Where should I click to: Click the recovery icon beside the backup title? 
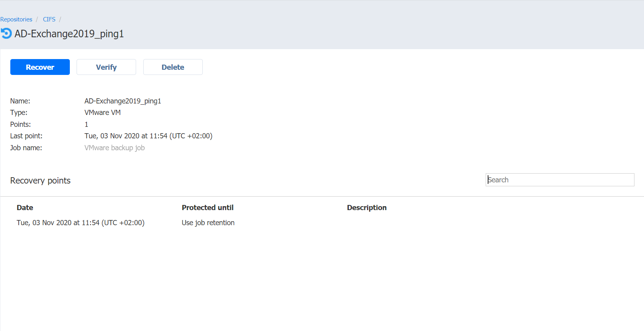[x=6, y=33]
